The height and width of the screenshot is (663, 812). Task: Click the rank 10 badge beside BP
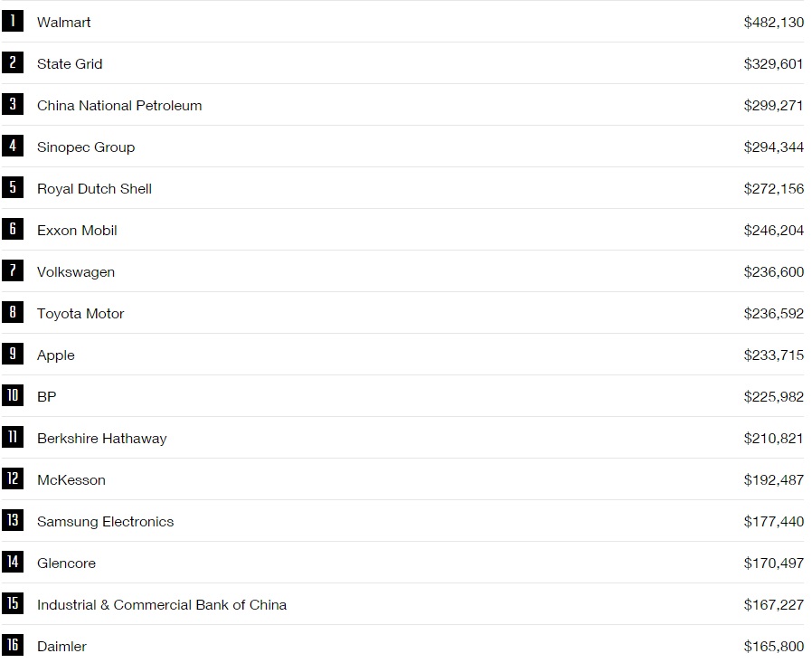13,396
